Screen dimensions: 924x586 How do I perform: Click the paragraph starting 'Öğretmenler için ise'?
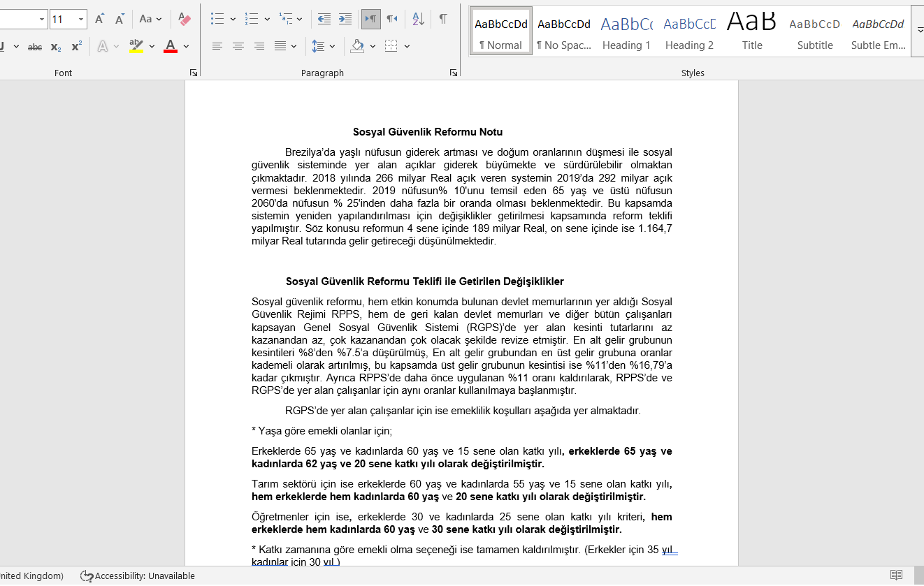click(462, 523)
